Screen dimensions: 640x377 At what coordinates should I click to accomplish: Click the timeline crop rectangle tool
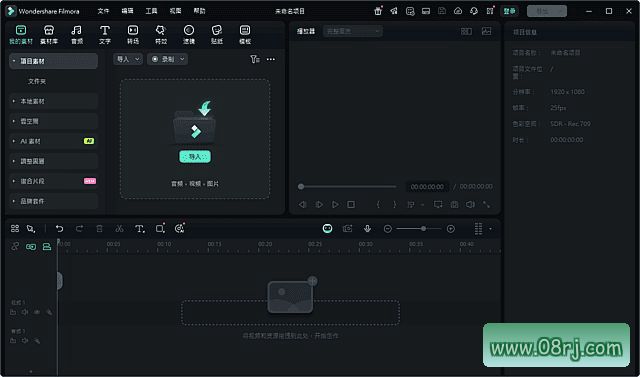(160, 228)
